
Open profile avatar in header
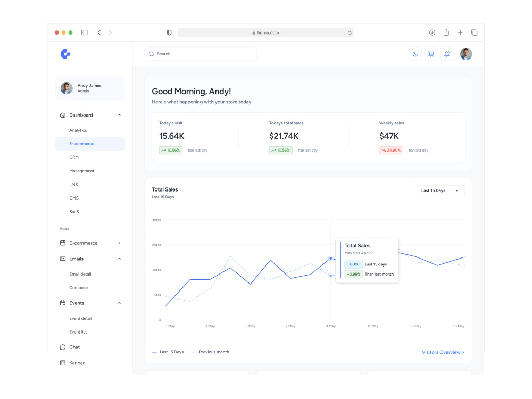tap(466, 54)
